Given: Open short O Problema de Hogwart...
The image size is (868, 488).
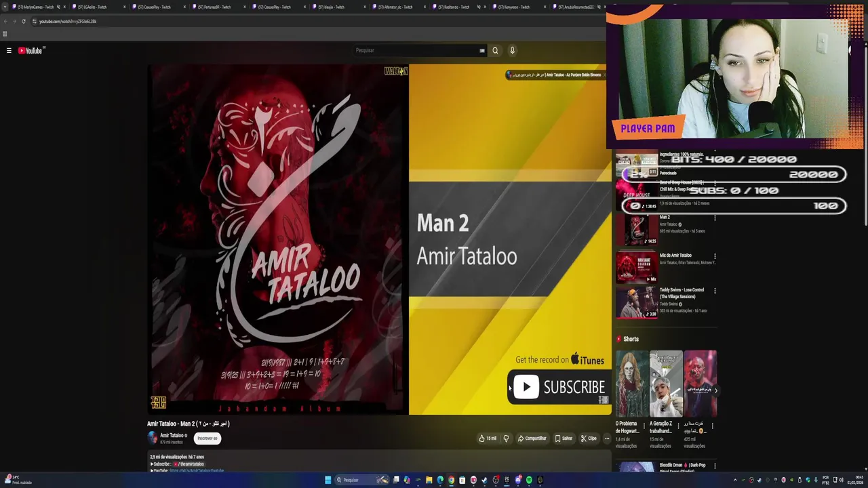Looking at the screenshot, I should (632, 384).
